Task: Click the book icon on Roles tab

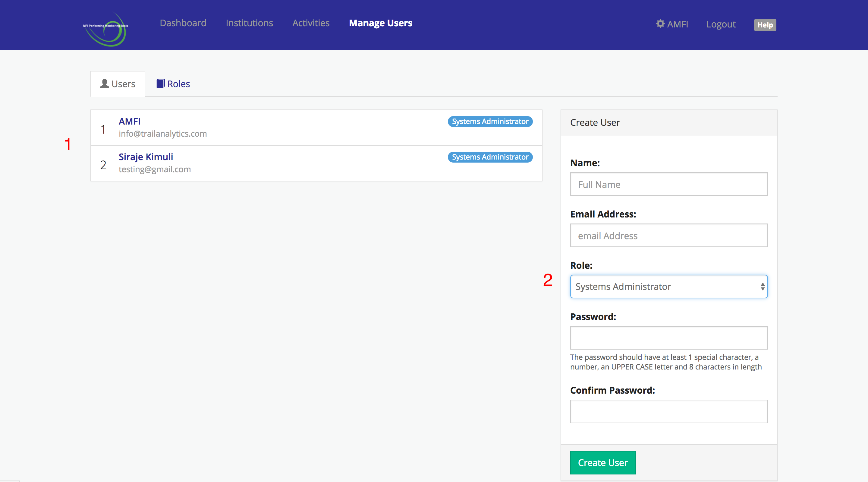Action: (x=160, y=83)
